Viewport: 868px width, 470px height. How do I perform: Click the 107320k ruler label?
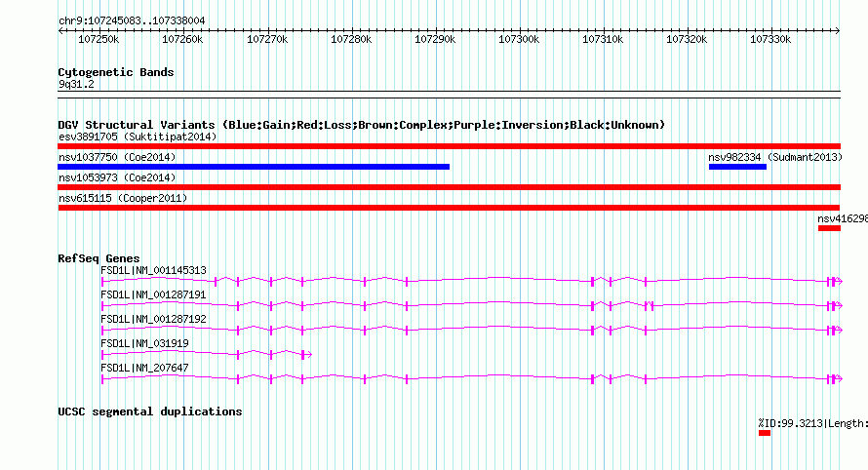coord(687,39)
